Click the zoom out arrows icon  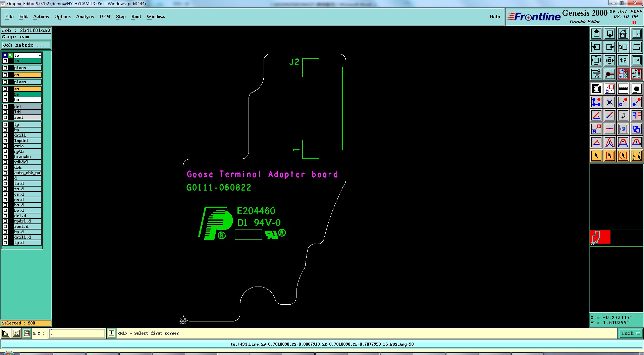coord(610,60)
